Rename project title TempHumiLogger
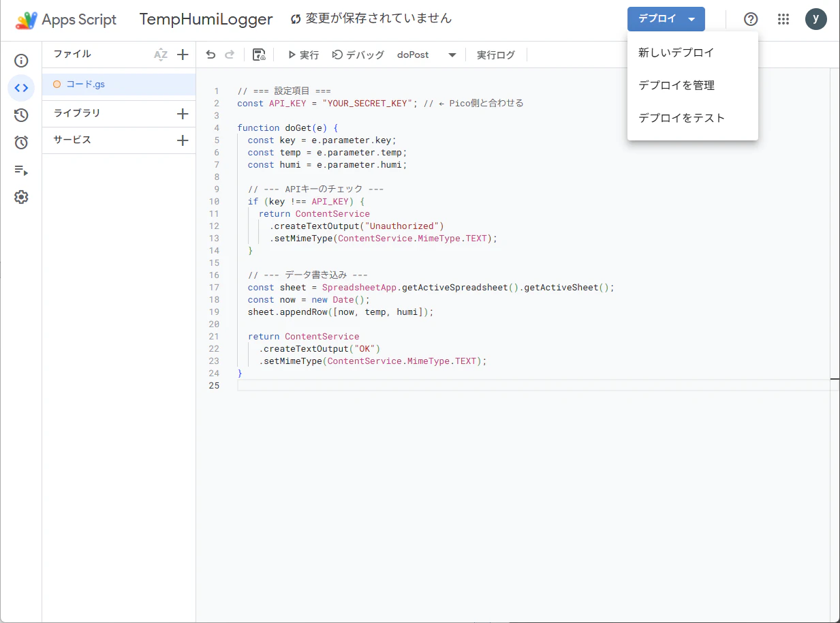This screenshot has height=623, width=840. pos(206,19)
